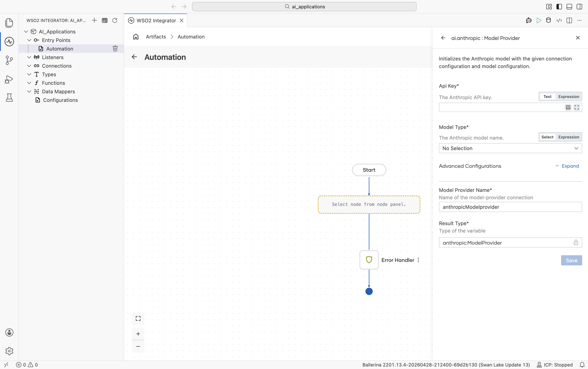Viewport: 588px width, 369px height.
Task: Edit the Model Provider Name field
Action: click(510, 207)
